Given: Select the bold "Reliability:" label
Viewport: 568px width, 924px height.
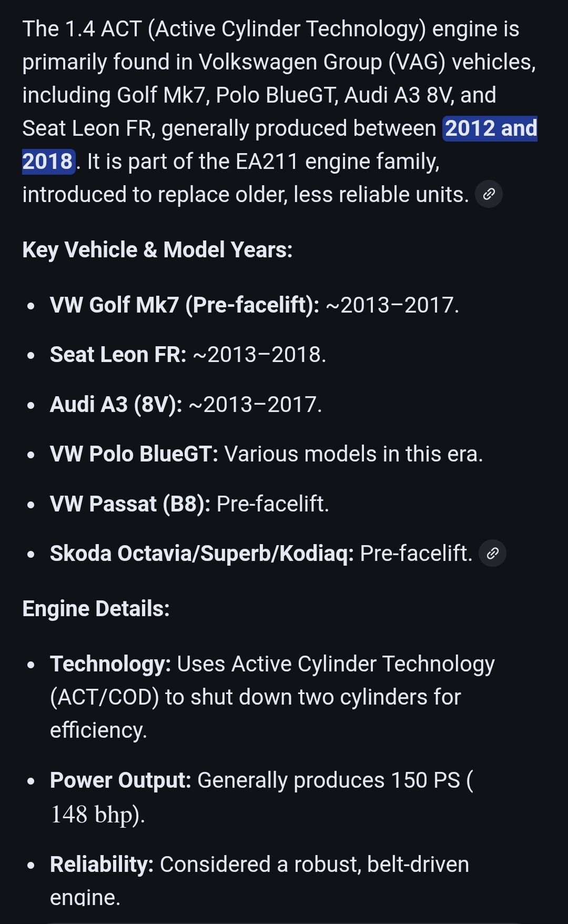Looking at the screenshot, I should (102, 864).
